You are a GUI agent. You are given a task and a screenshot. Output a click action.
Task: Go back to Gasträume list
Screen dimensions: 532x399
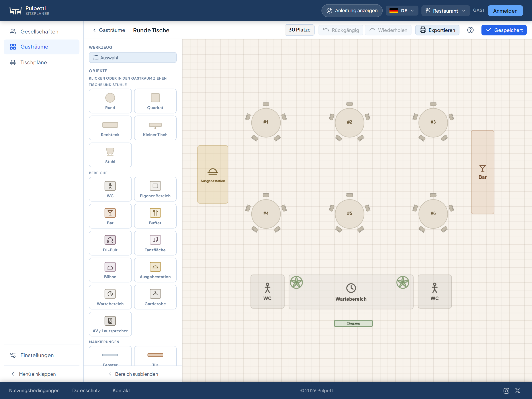tap(109, 30)
